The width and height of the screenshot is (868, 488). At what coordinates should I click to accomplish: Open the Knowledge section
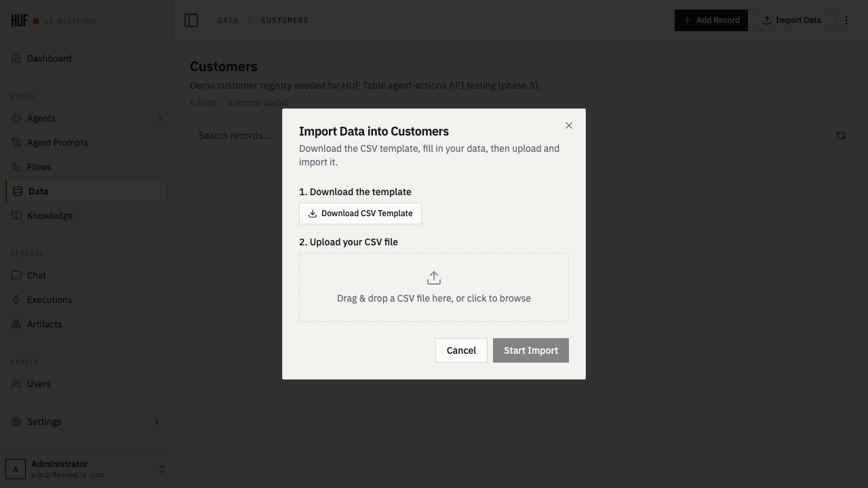(87, 216)
